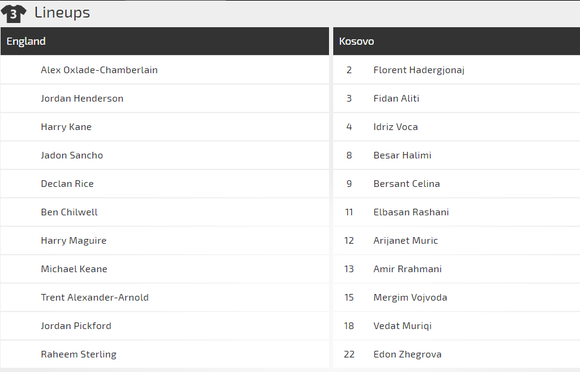Click Harry Maguire's name
Viewport: 580px width, 372px height.
(74, 241)
